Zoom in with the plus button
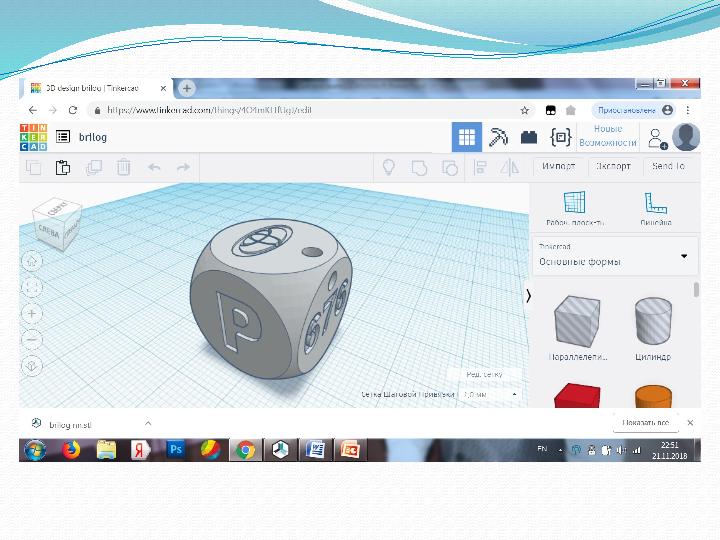The image size is (720, 540). [x=32, y=314]
